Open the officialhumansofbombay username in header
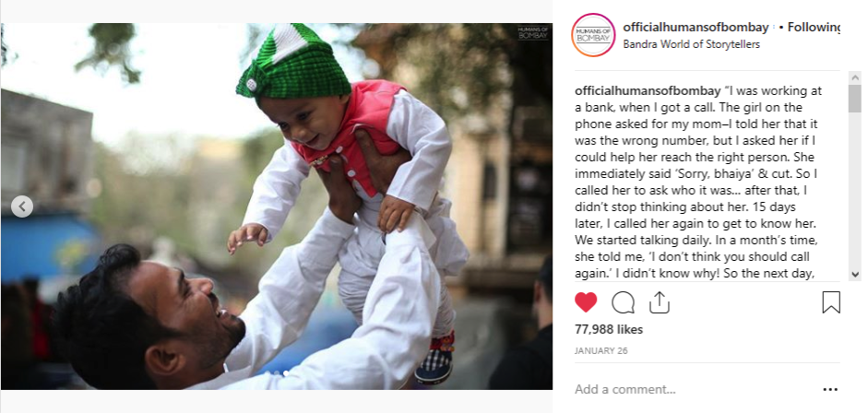This screenshot has height=413, width=868. tap(696, 27)
